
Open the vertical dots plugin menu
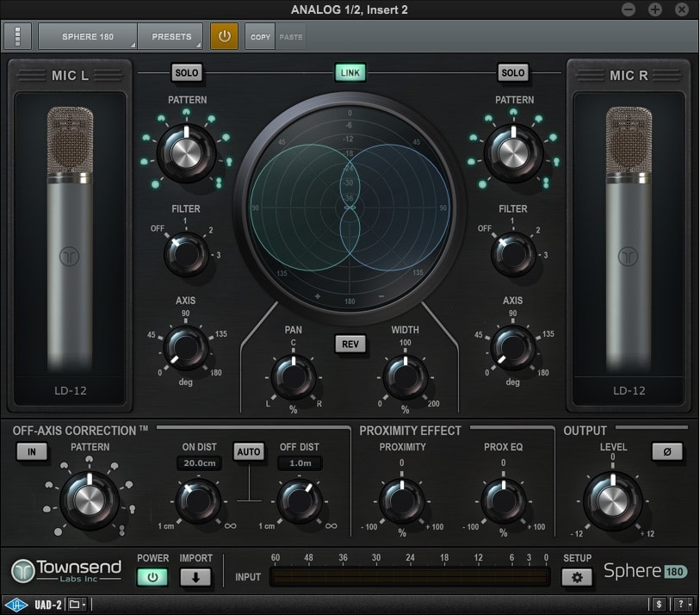click(18, 36)
